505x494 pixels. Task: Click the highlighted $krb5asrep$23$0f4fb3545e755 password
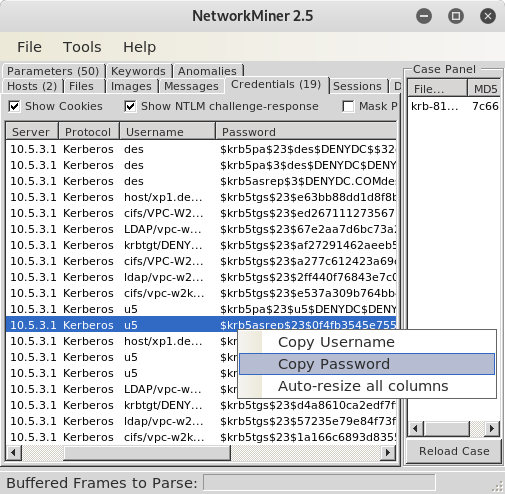point(308,324)
